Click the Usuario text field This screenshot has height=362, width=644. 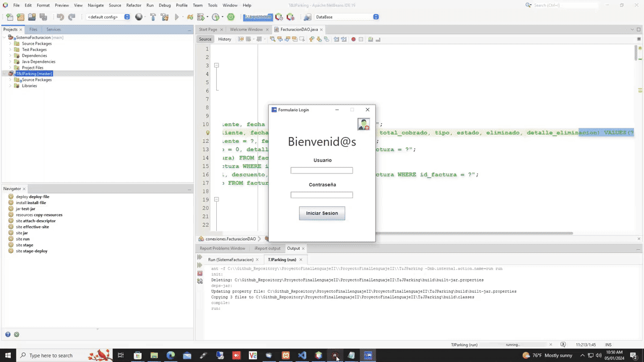coord(321,170)
